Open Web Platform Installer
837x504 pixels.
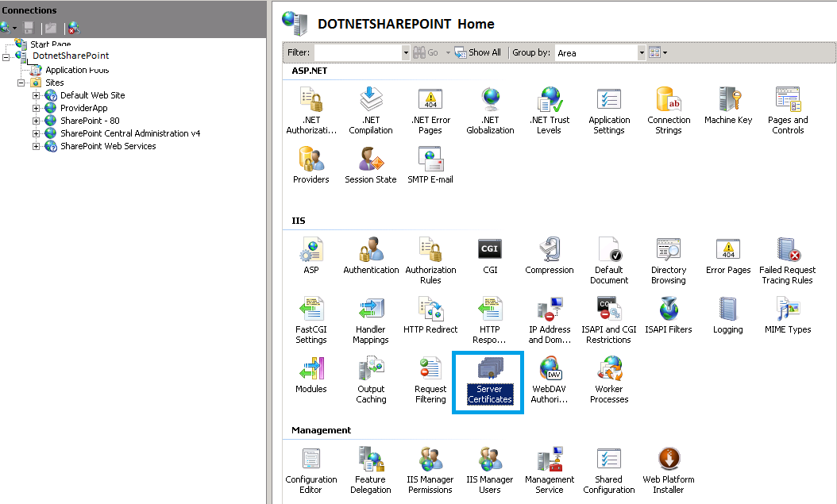click(x=669, y=471)
